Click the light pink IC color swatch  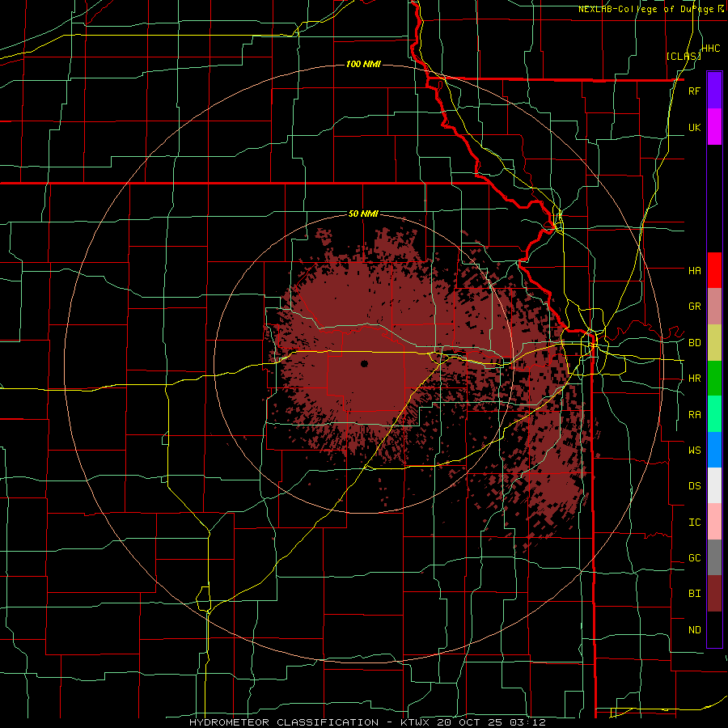point(714,522)
